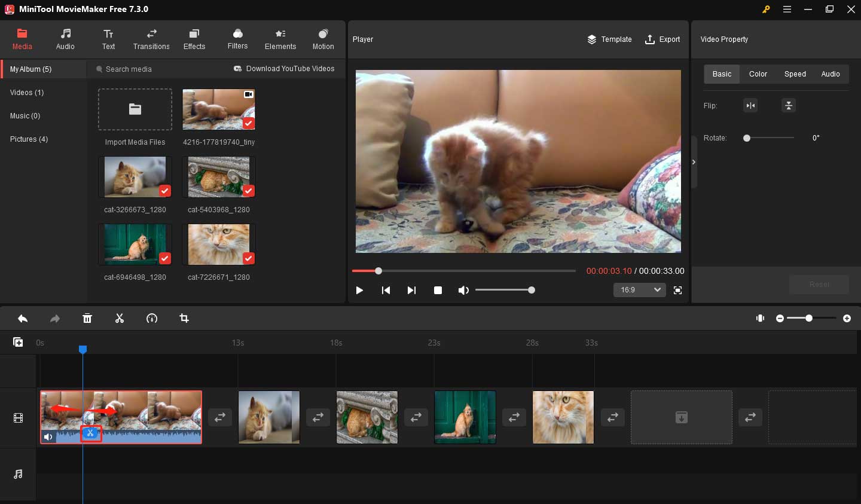
Task: Switch to the Color property tab
Action: point(758,74)
